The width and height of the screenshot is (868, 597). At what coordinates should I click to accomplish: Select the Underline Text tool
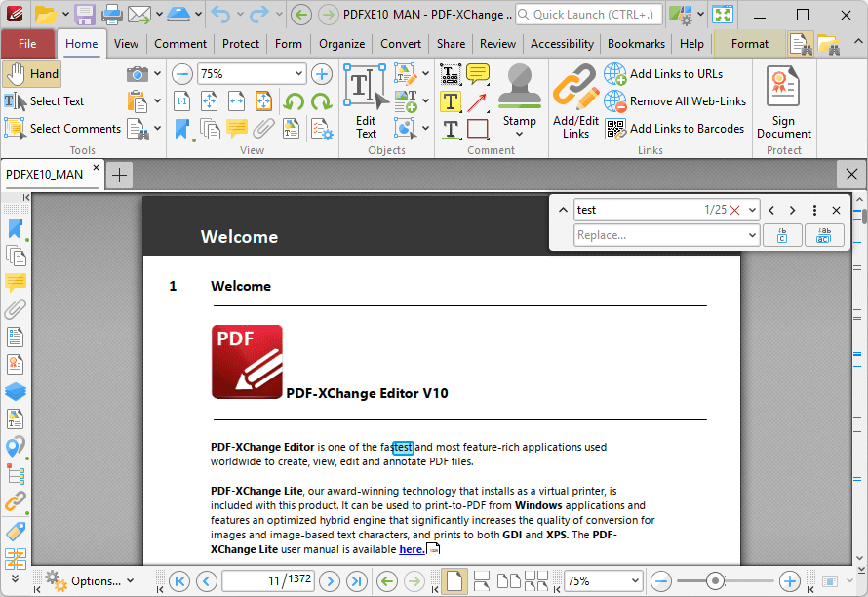pos(450,129)
